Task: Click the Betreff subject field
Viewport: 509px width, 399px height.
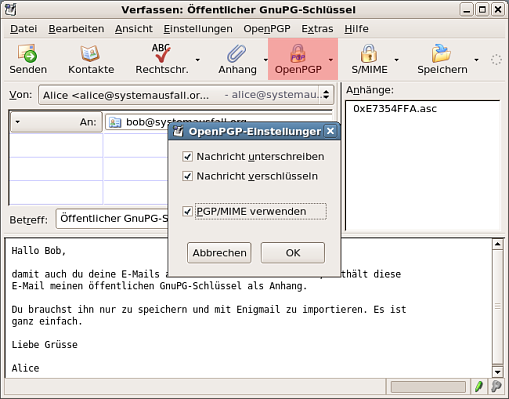Action: point(112,219)
